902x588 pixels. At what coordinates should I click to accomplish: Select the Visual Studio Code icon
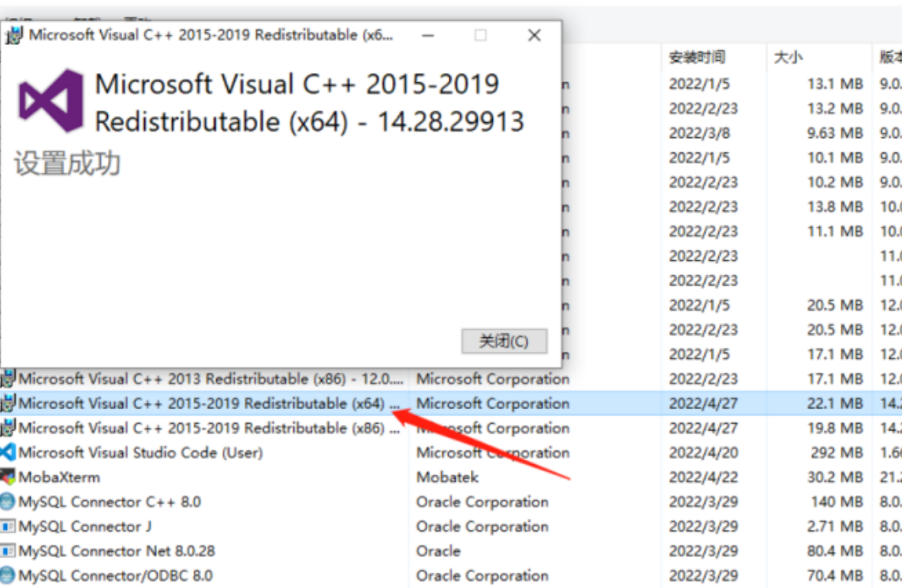coord(9,452)
